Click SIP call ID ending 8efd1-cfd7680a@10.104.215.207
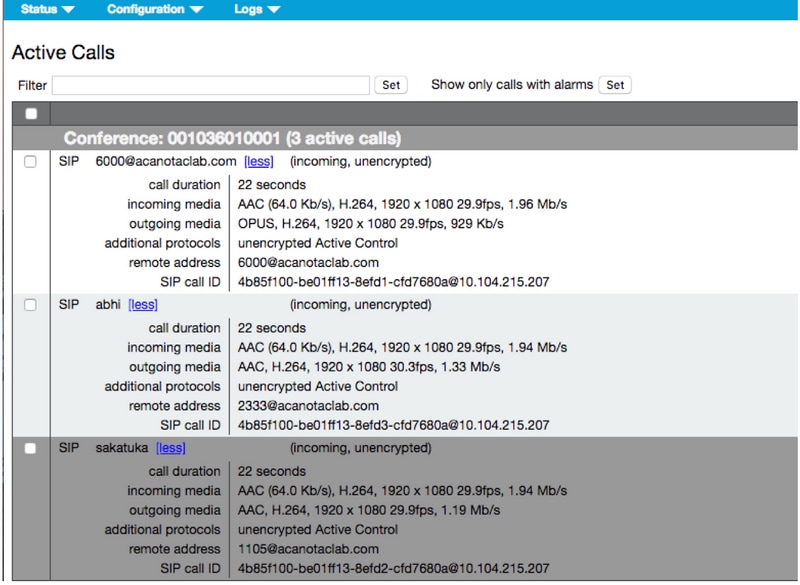Screen dimensions: 800x585 click(393, 282)
